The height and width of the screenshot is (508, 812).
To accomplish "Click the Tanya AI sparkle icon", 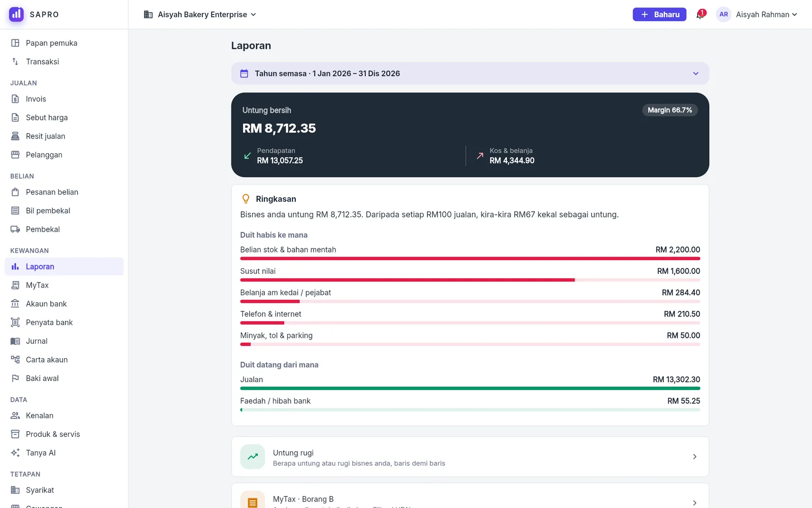I will pos(15,453).
